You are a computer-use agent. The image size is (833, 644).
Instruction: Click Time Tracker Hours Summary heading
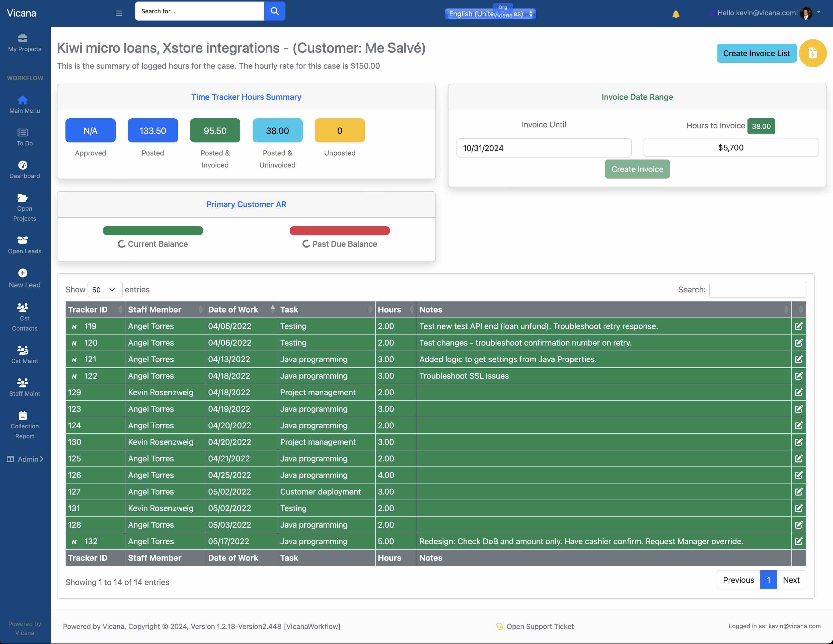246,97
